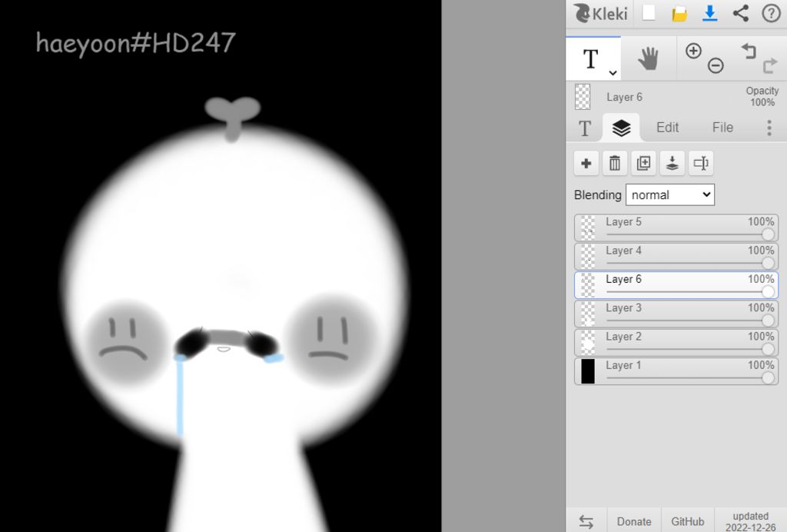The image size is (787, 532).
Task: Click the updated 2022-12-26 changelog link
Action: [x=750, y=521]
